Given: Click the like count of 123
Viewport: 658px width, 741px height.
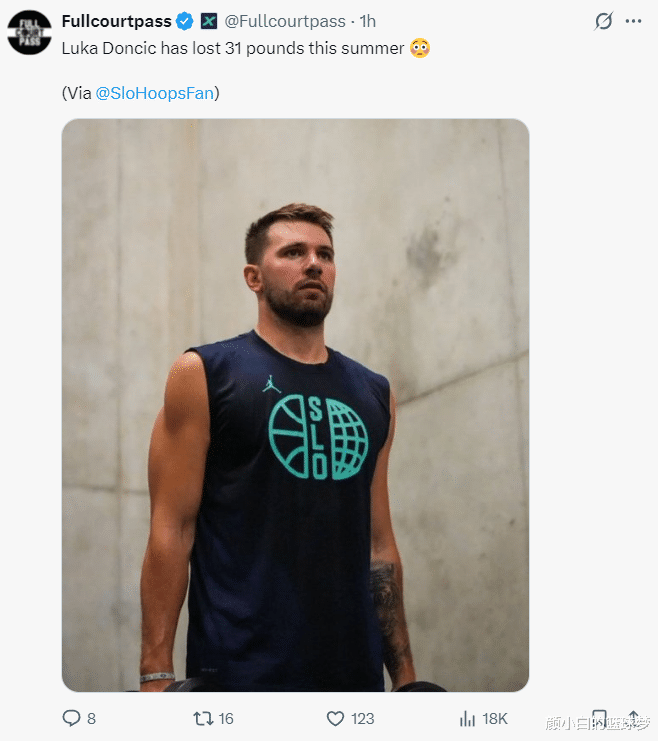Looking at the screenshot, I should [362, 718].
